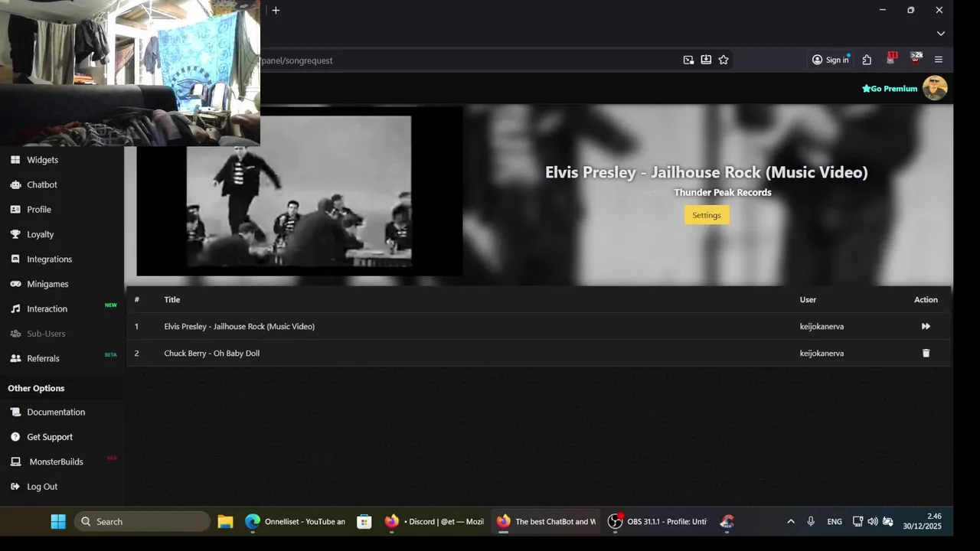
Task: Click the Documentation book icon
Action: [15, 412]
